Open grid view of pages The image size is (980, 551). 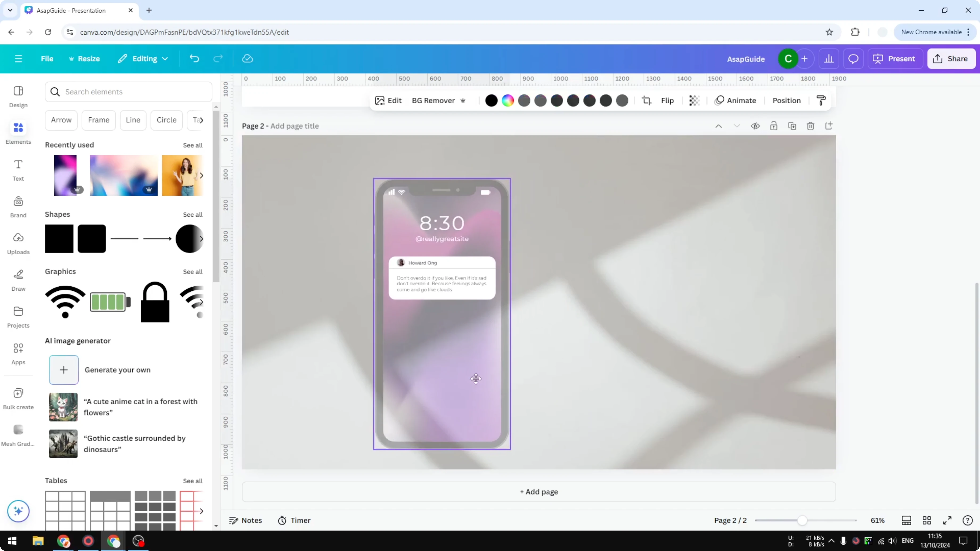(927, 520)
